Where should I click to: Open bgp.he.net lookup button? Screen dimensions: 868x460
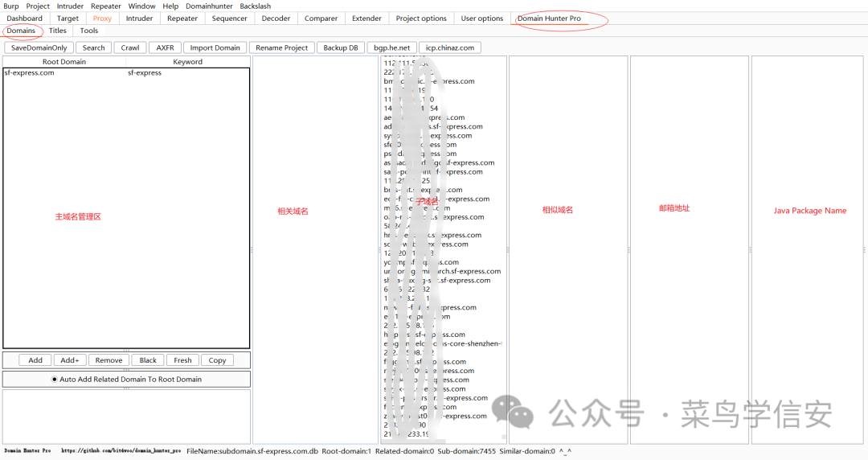pyautogui.click(x=392, y=47)
